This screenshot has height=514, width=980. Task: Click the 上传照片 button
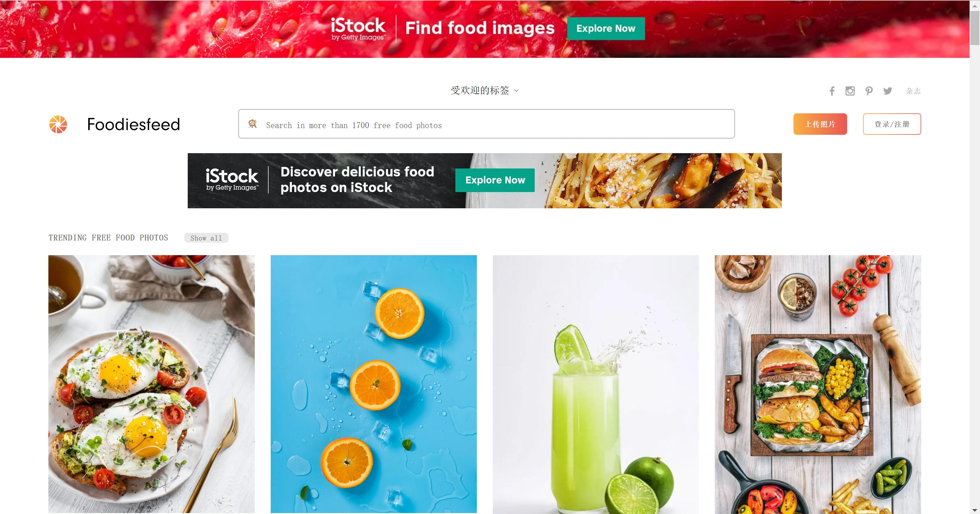click(x=820, y=124)
